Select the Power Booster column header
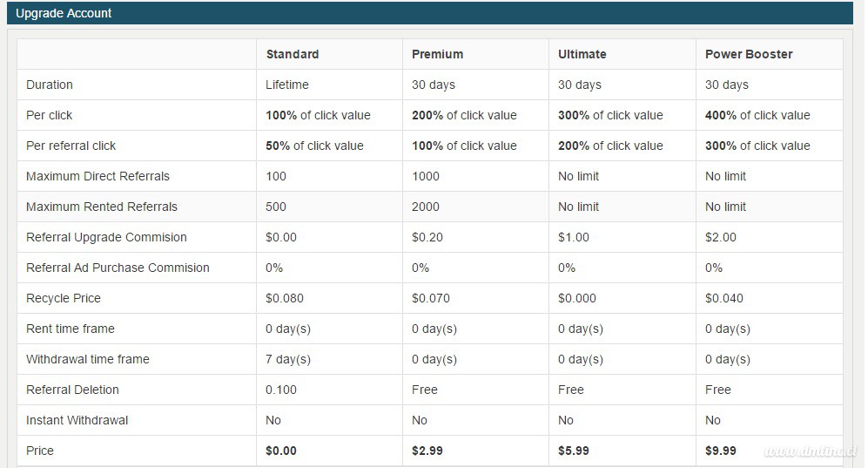The height and width of the screenshot is (468, 868). tap(749, 54)
